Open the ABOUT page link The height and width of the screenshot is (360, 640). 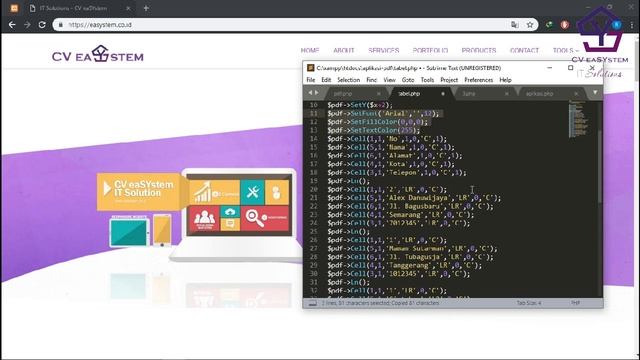pyautogui.click(x=344, y=50)
